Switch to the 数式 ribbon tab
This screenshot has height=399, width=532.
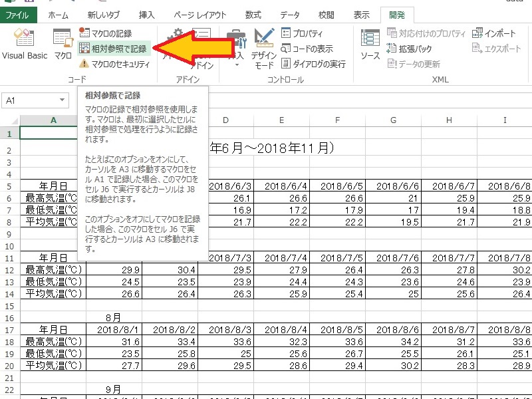(253, 15)
